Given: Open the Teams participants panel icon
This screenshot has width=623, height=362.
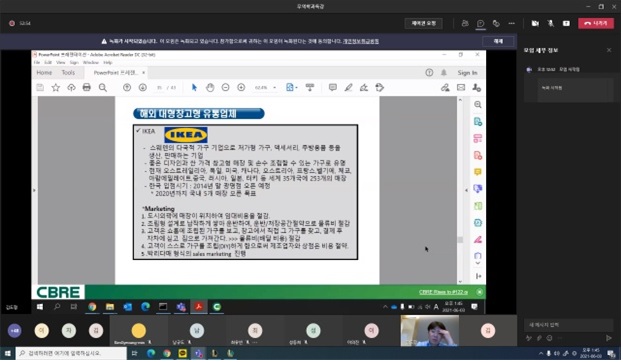Looking at the screenshot, I should point(465,23).
